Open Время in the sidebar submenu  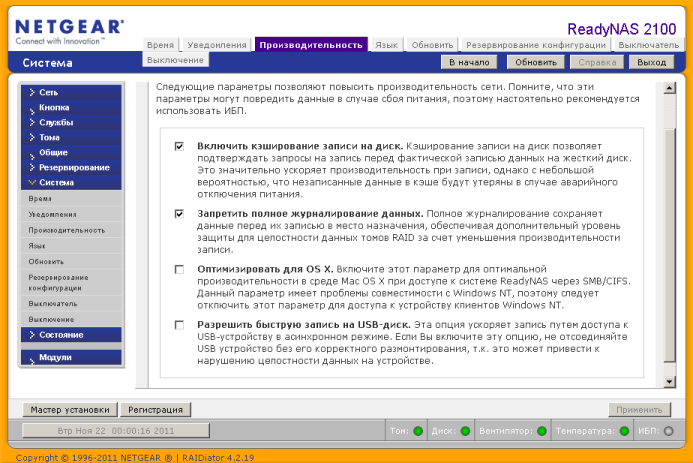(71, 199)
